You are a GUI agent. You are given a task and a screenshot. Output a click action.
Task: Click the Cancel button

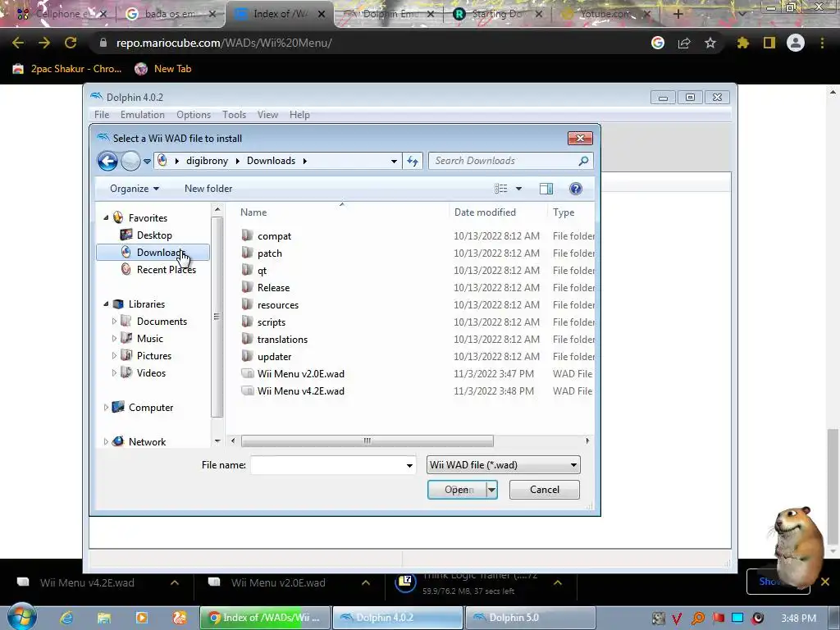(x=545, y=490)
